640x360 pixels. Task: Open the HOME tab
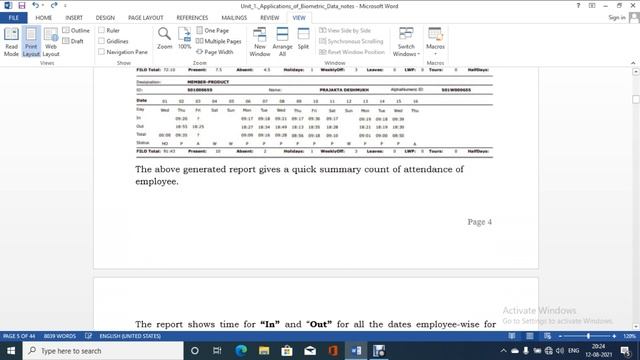point(43,18)
